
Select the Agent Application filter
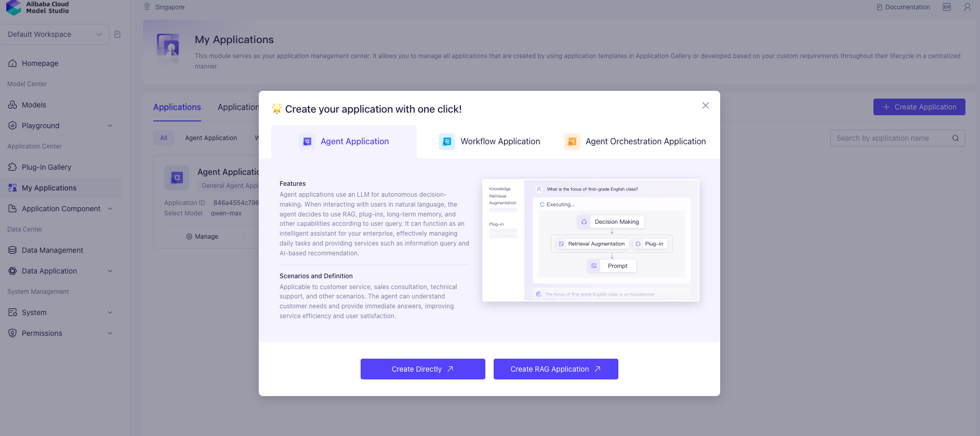point(211,138)
